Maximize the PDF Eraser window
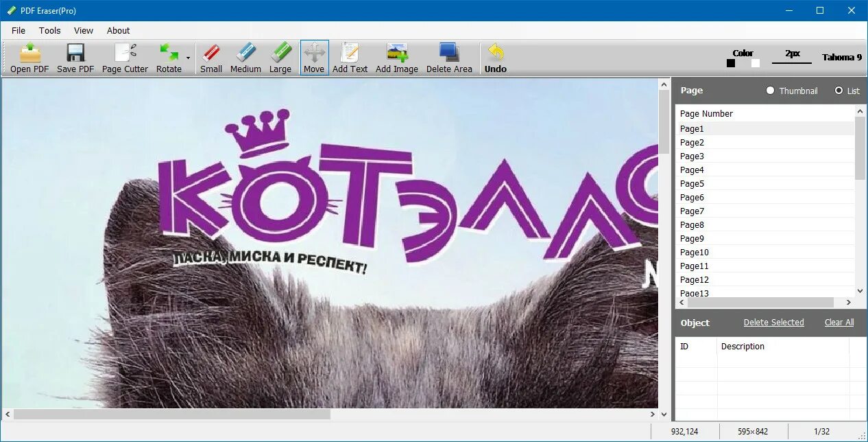Viewport: 868px width, 442px height. (x=820, y=10)
